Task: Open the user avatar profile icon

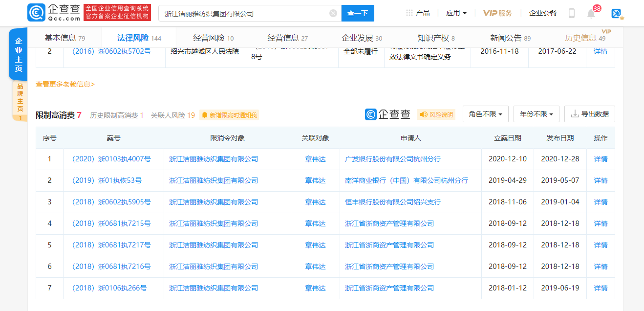Action: click(617, 14)
